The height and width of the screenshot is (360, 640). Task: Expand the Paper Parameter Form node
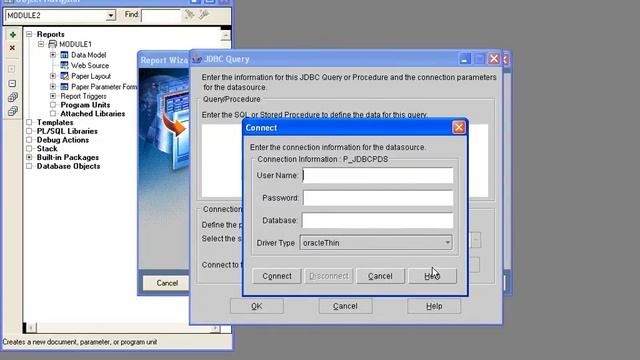click(53, 87)
